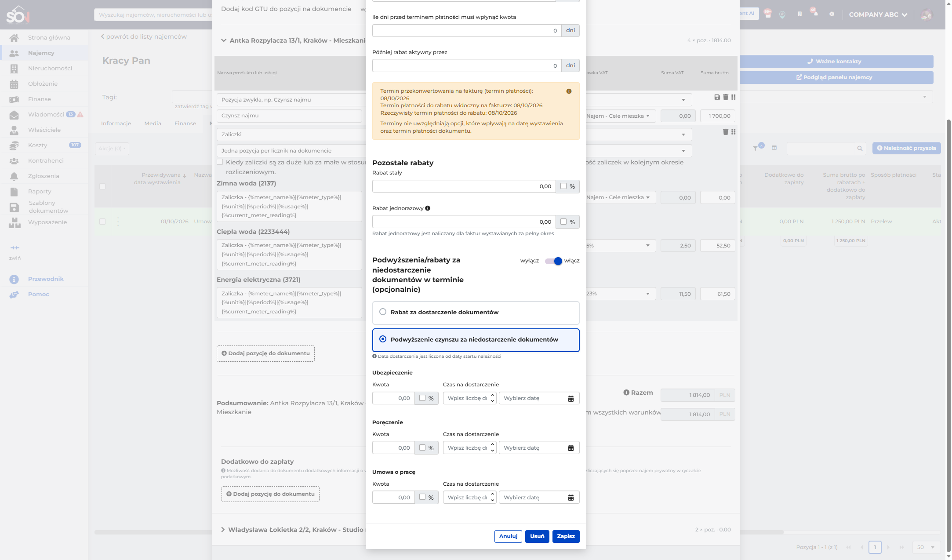This screenshot has height=560, width=952.
Task: Switch to the Informacje tab
Action: click(116, 124)
